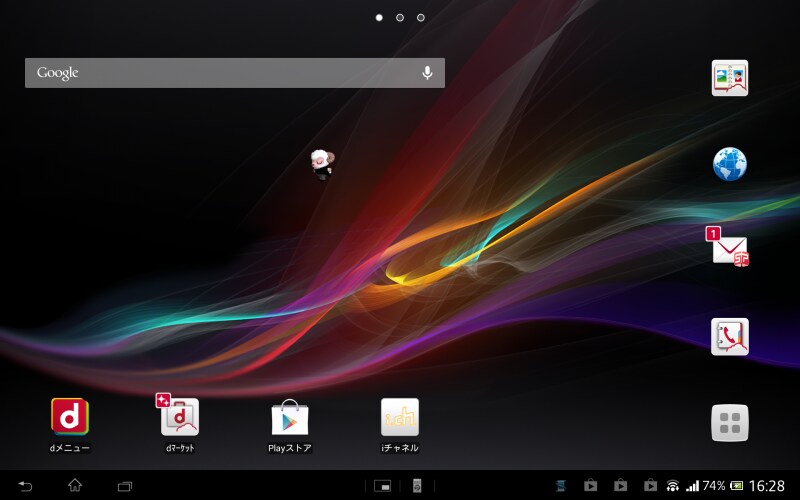Switch to the first home screen page dot
The image size is (800, 500).
[379, 18]
